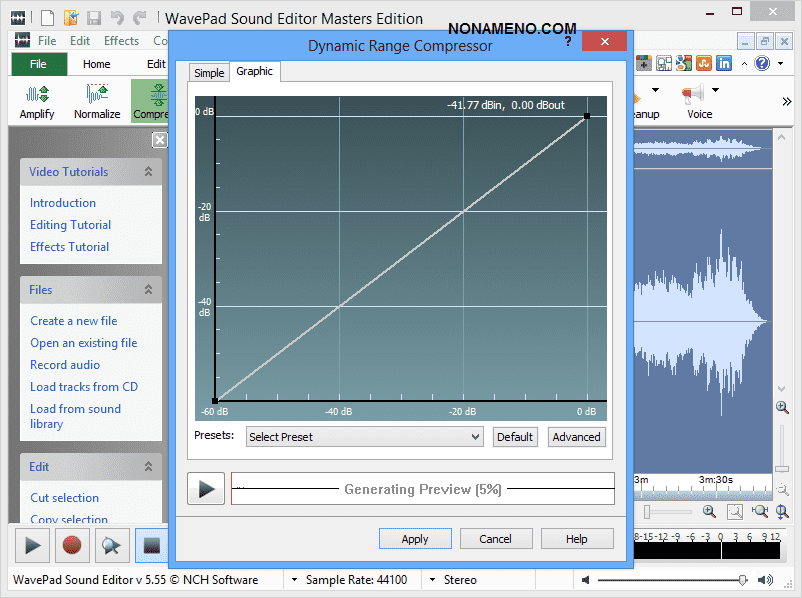Switch to the Simple tab
Image resolution: width=802 pixels, height=598 pixels.
coord(209,73)
